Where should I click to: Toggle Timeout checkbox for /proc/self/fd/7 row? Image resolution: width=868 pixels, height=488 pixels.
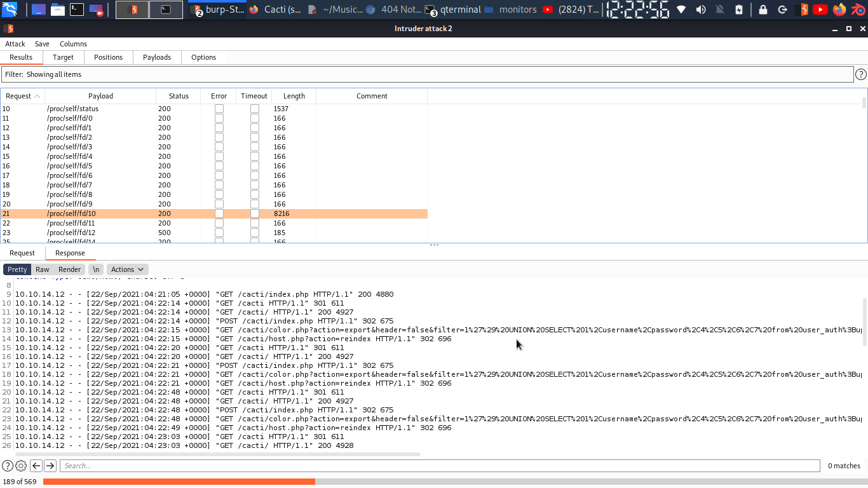click(255, 185)
